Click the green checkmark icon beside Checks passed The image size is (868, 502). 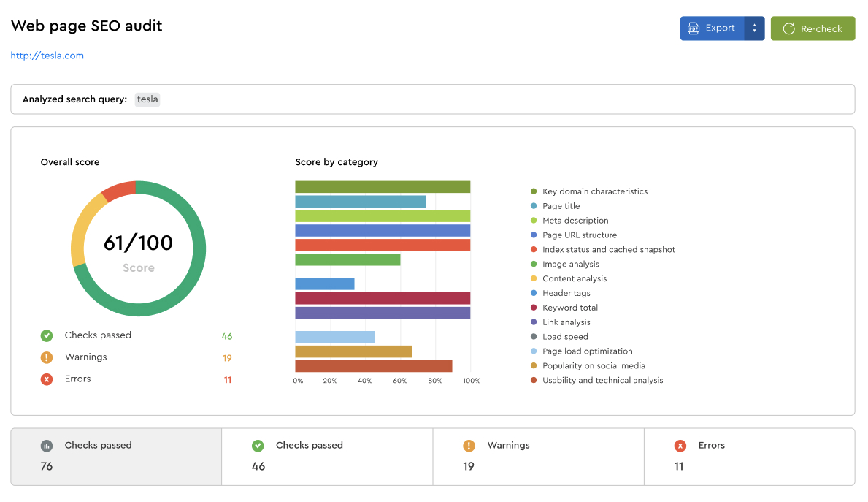tap(47, 335)
